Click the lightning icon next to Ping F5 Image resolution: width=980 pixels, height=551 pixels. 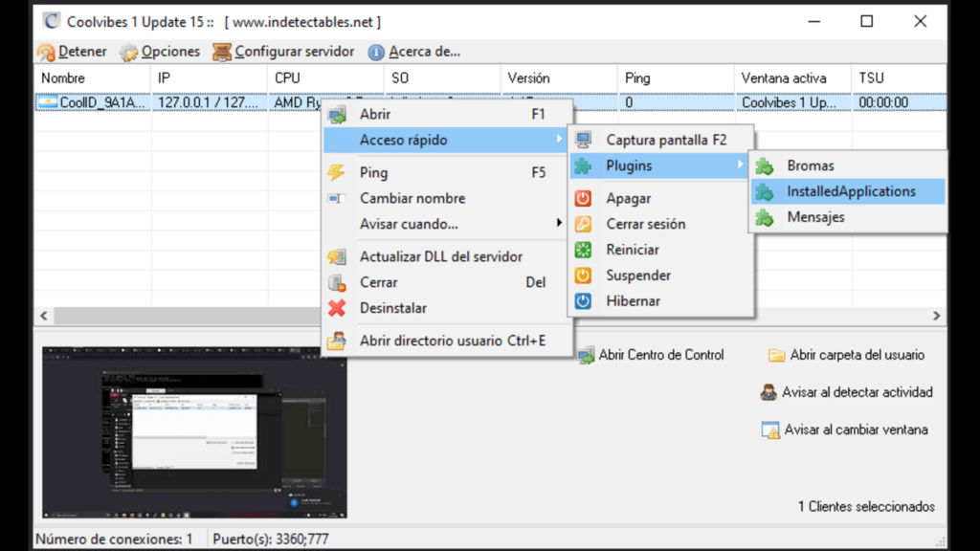pyautogui.click(x=336, y=172)
